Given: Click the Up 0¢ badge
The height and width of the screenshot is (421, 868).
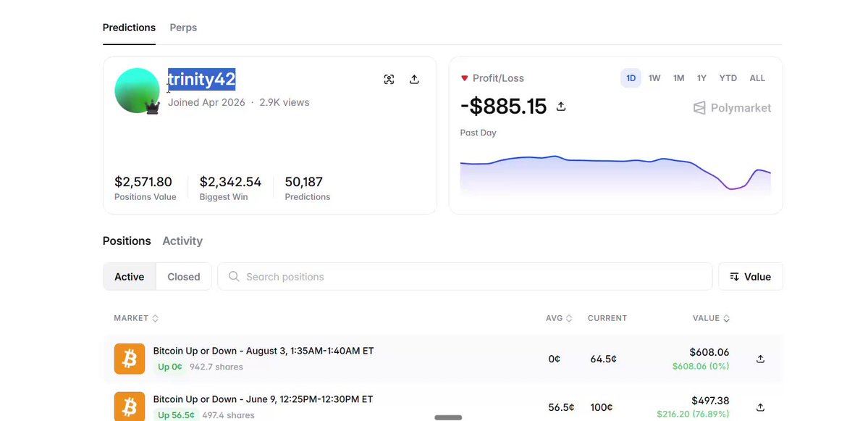Looking at the screenshot, I should click(x=170, y=367).
